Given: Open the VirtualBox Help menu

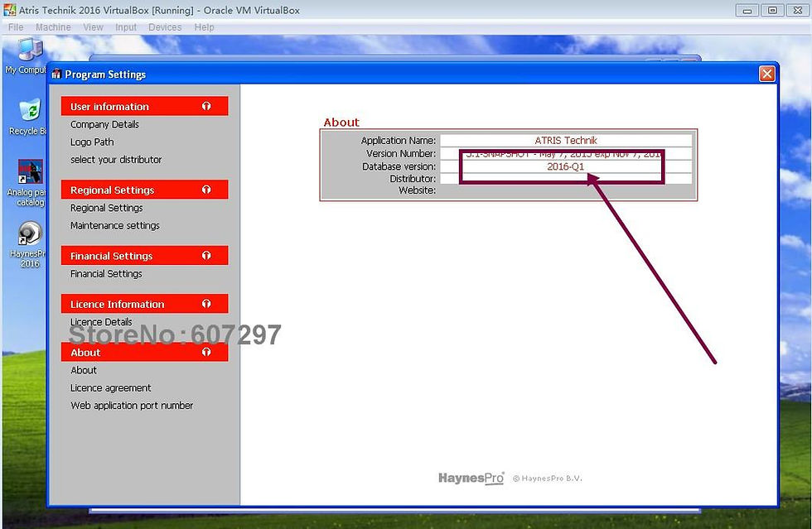Looking at the screenshot, I should (x=204, y=27).
